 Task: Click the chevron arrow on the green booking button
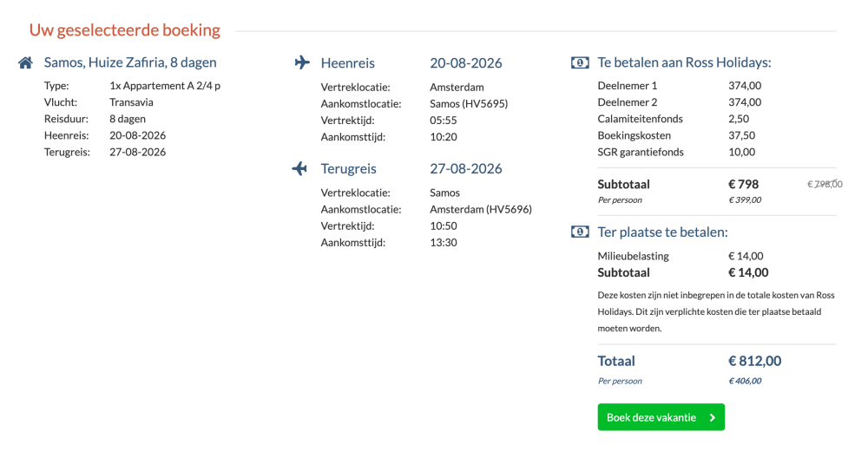click(713, 418)
